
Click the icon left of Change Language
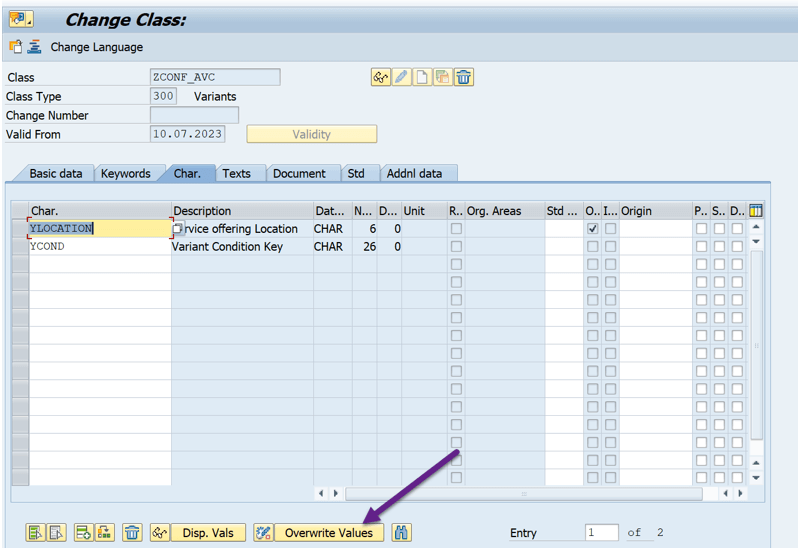pyautogui.click(x=34, y=47)
